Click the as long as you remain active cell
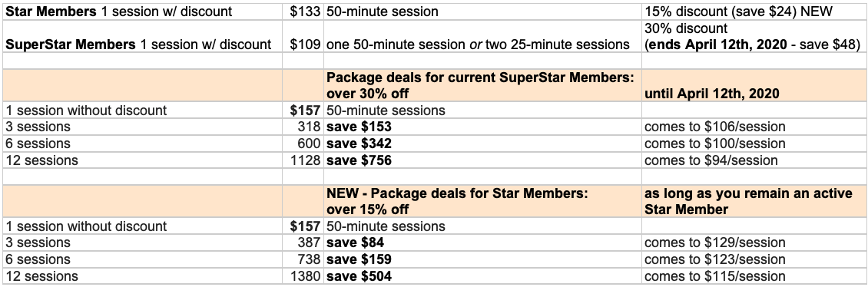 tap(754, 201)
